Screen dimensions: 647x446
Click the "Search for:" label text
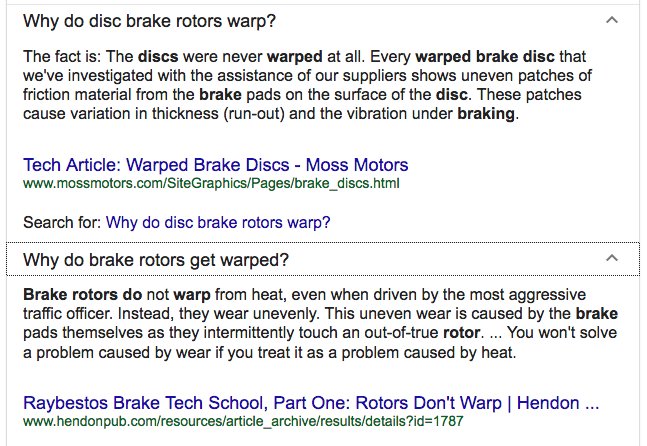62,222
